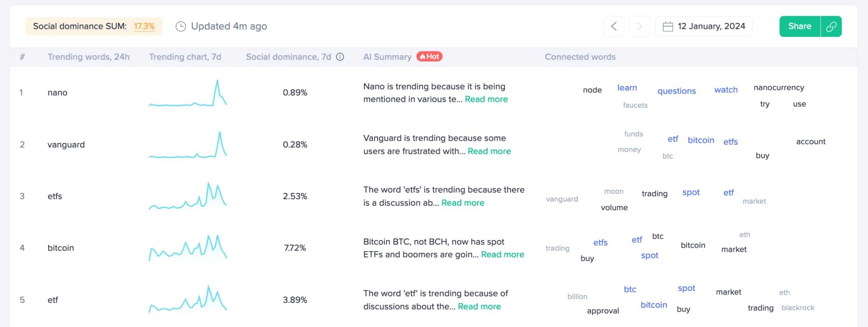Click the Social dominance info icon

[x=340, y=57]
